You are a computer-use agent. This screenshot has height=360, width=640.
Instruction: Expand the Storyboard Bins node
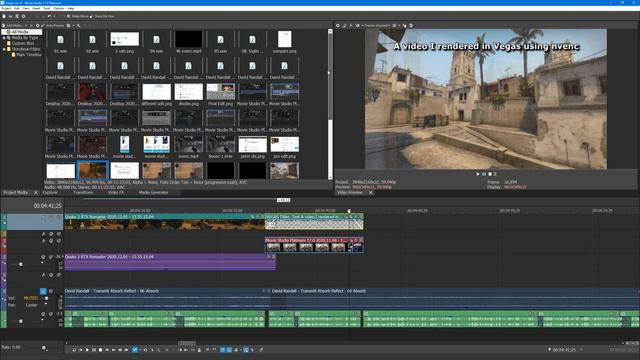coord(4,49)
